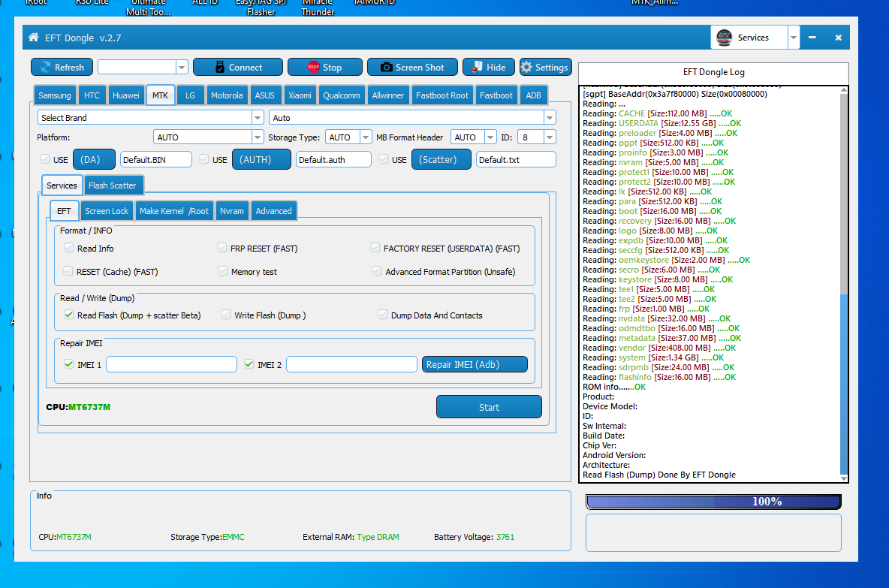Viewport: 889px width, 588px height.
Task: Check the Read Info option
Action: coord(68,248)
